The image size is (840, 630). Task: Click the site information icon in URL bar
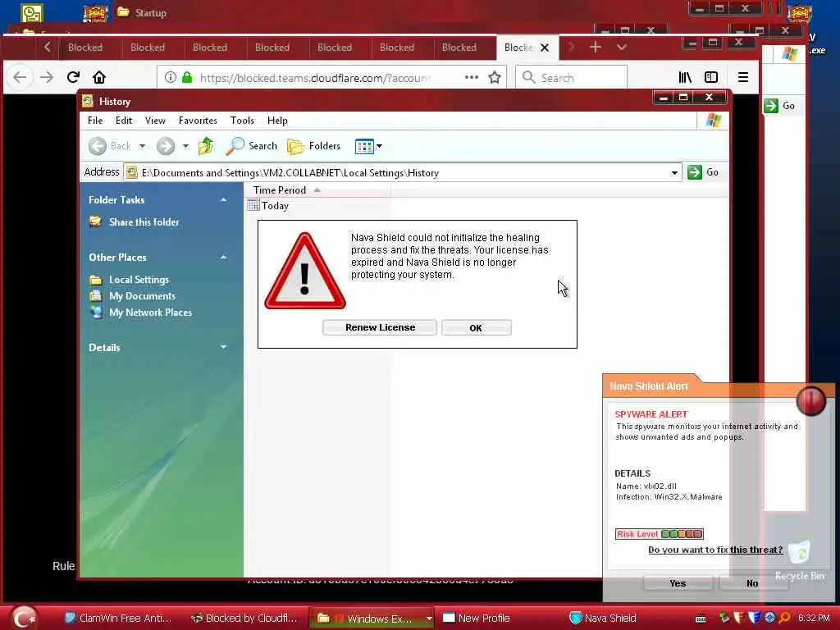coord(171,77)
